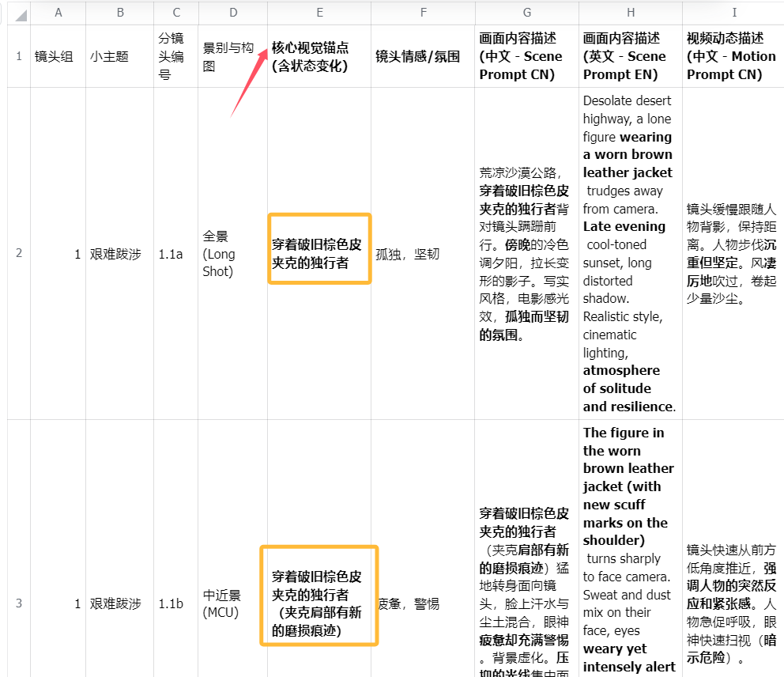Click the select-all corner triangle

pyautogui.click(x=19, y=13)
